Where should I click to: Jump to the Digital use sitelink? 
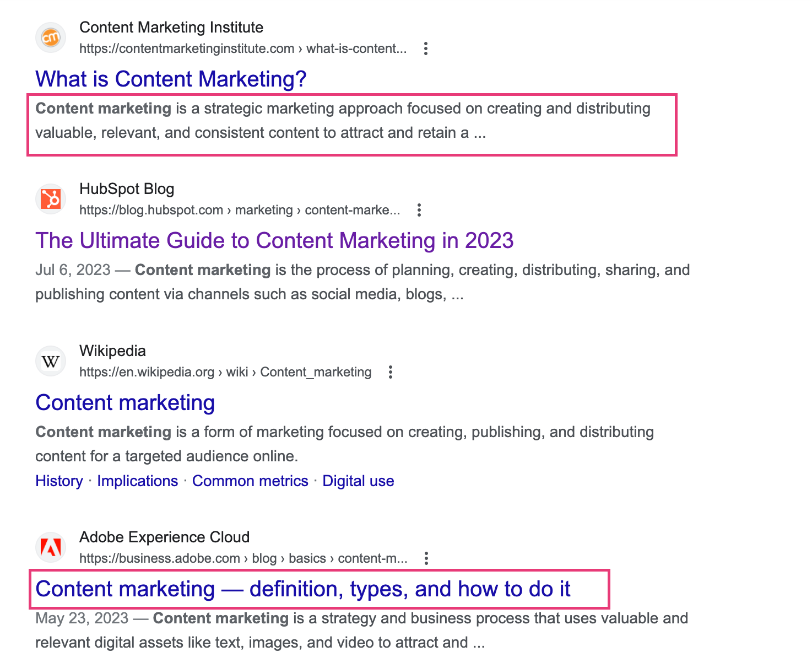point(358,481)
